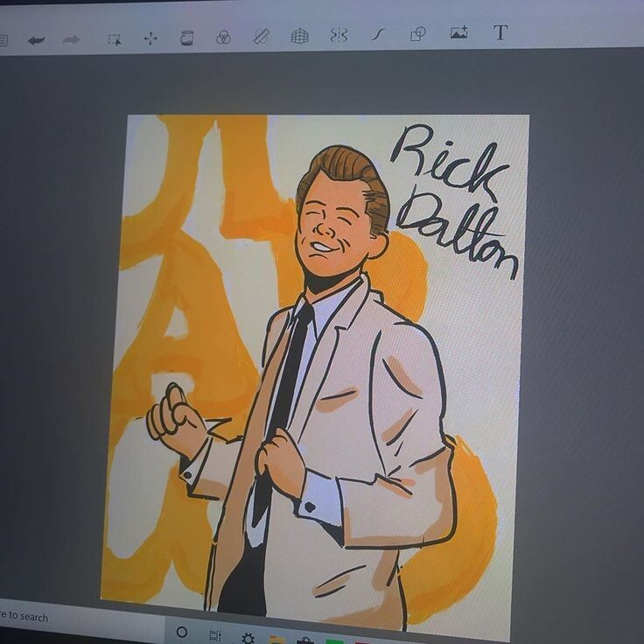Image resolution: width=644 pixels, height=644 pixels.
Task: Select the Selection marquee tool
Action: tap(115, 39)
